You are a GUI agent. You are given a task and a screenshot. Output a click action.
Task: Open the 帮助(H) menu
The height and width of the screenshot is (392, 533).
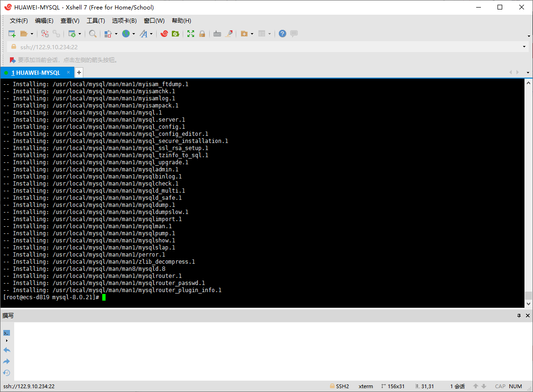tap(181, 21)
